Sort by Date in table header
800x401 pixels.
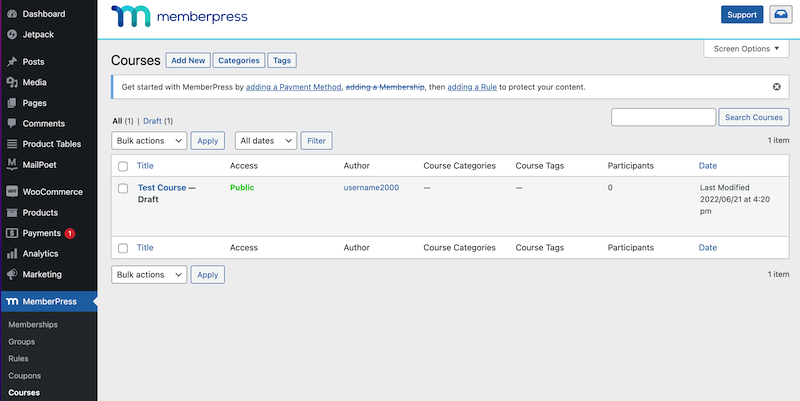click(x=708, y=166)
